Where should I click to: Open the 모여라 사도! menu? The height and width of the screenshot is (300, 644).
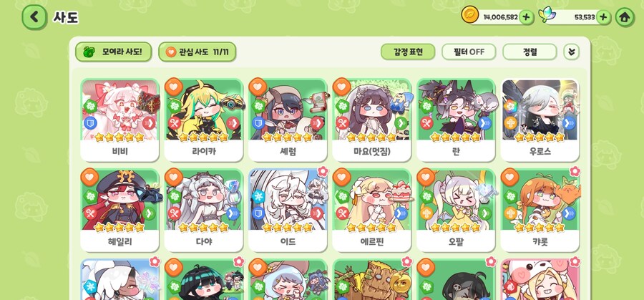[x=113, y=52]
